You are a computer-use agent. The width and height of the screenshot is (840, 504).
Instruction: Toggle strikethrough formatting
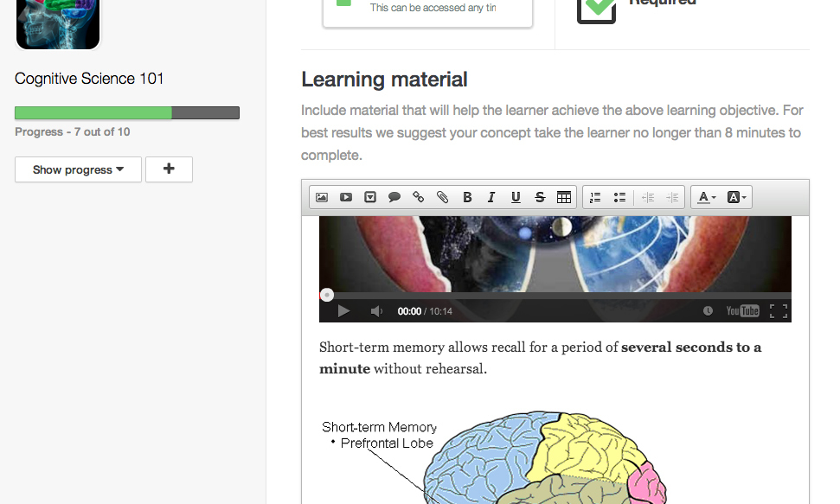click(x=540, y=197)
